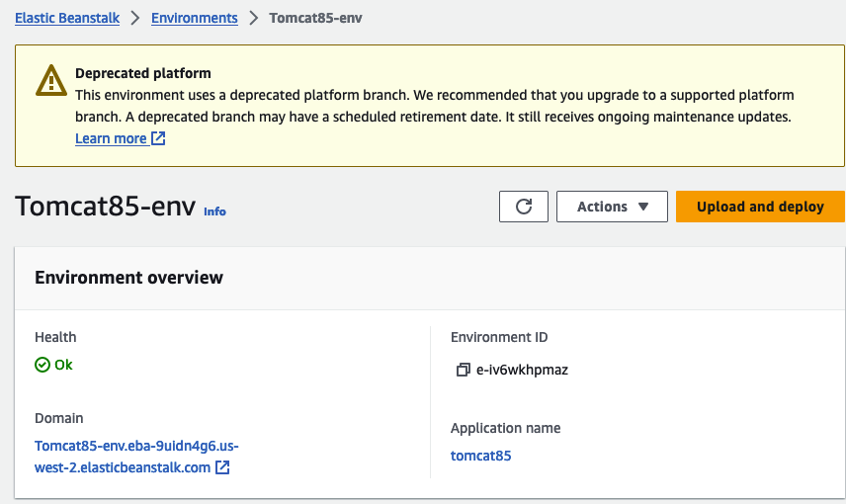The height and width of the screenshot is (504, 846).
Task: Click the Deprecated platform banner title
Action: (x=143, y=73)
